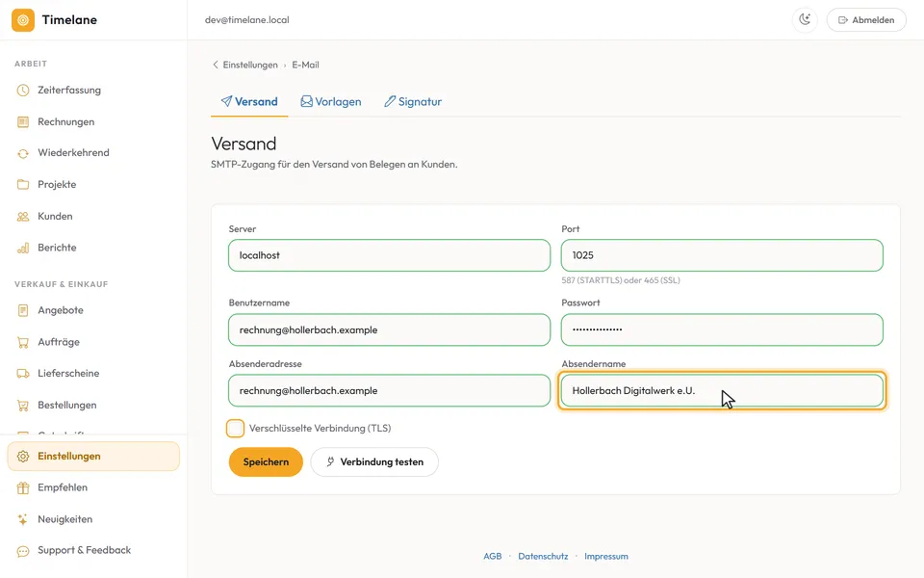Select the Versand tab

248,101
